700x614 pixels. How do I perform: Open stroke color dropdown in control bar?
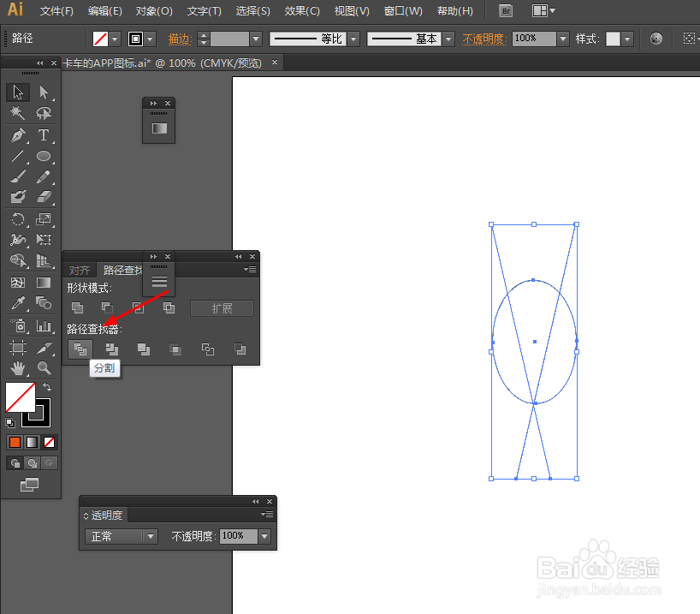pos(150,39)
